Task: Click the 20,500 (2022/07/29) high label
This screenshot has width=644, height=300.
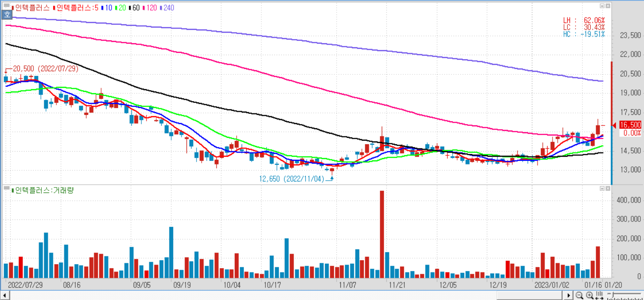Action: 45,68
